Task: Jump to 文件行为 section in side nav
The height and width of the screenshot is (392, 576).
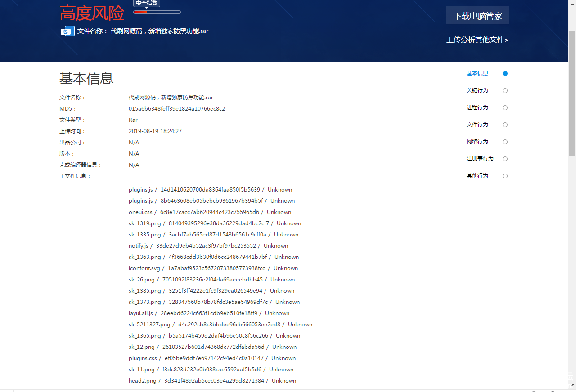Action: click(x=477, y=125)
